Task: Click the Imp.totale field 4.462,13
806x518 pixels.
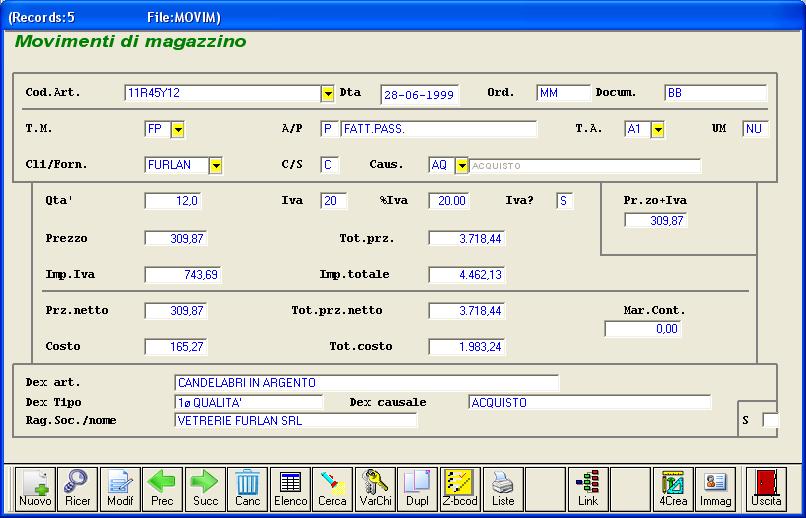Action: pos(467,275)
